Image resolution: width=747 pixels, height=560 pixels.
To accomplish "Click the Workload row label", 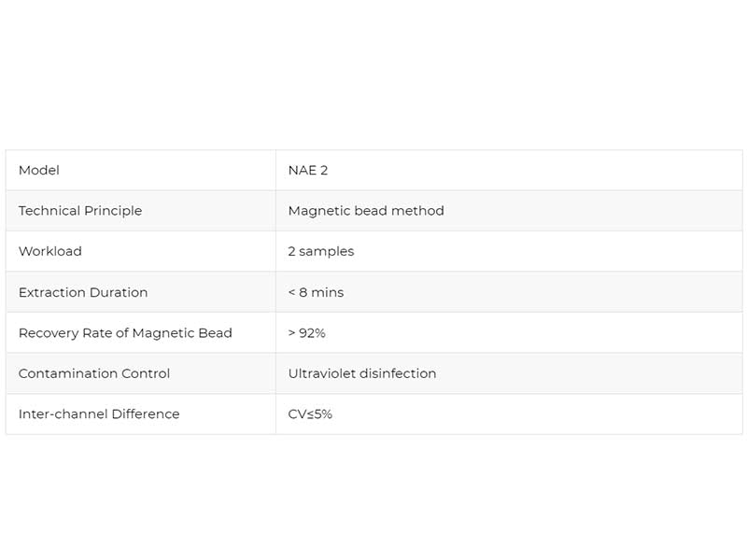I will (x=50, y=251).
